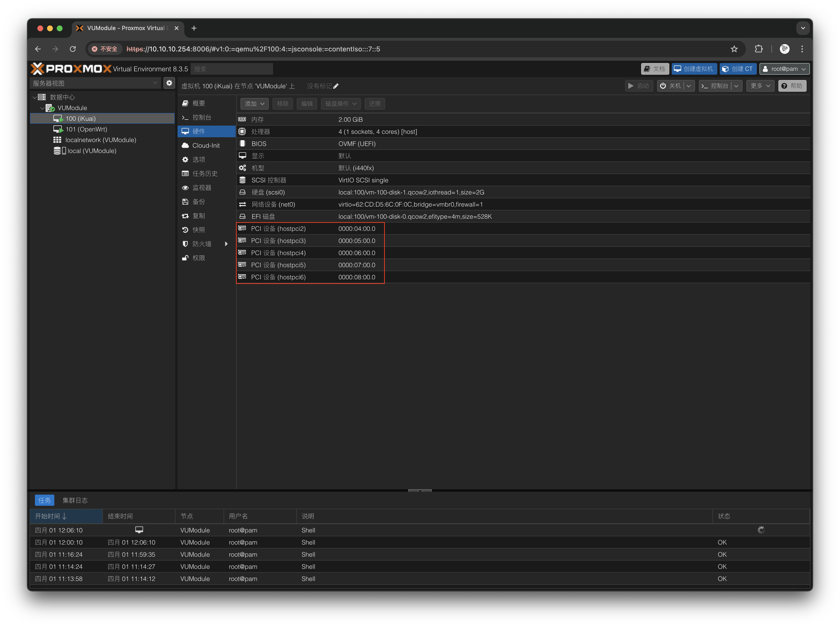
Task: Switch to the Cluster Log tab
Action: point(75,500)
